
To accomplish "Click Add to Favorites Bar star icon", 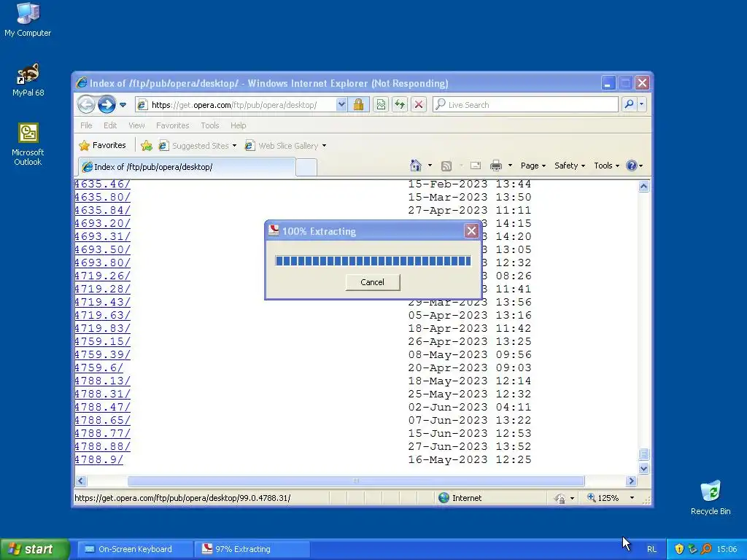I will (147, 145).
